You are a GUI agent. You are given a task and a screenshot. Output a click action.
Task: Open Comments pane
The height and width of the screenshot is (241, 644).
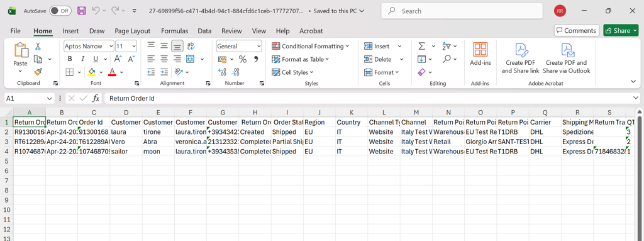[x=577, y=30]
